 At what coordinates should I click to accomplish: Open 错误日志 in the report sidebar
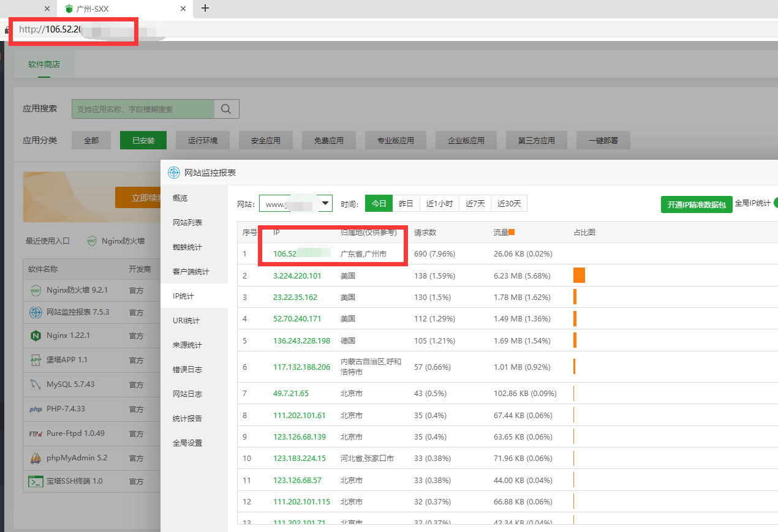[194, 370]
